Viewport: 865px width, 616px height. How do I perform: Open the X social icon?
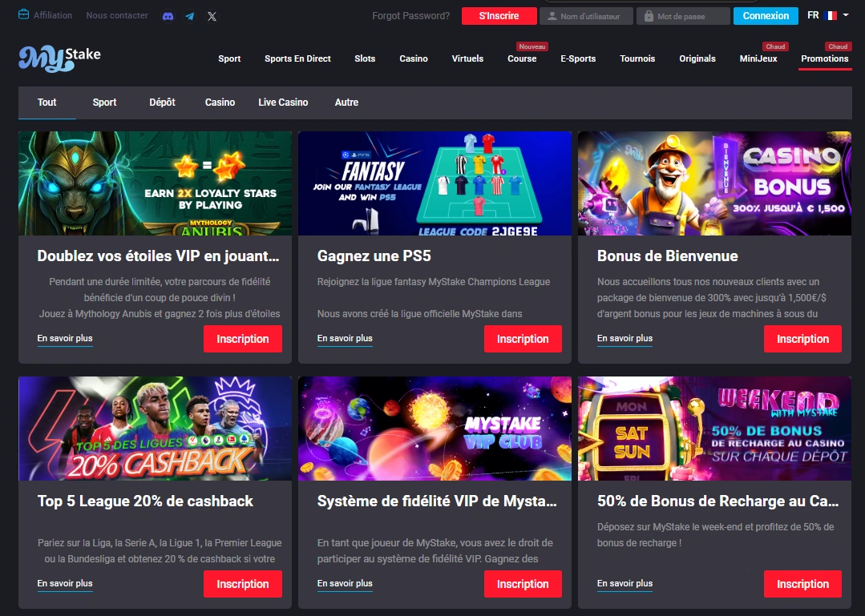[212, 16]
